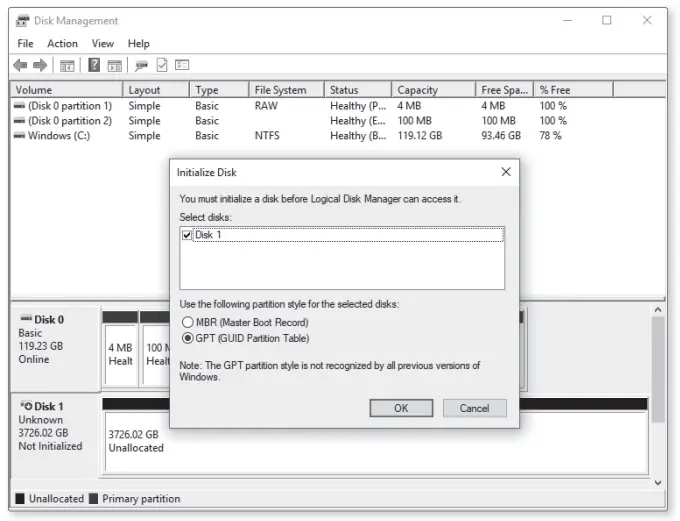Click the Show/Hide Console Tree icon
680x521 pixels.
pyautogui.click(x=67, y=66)
